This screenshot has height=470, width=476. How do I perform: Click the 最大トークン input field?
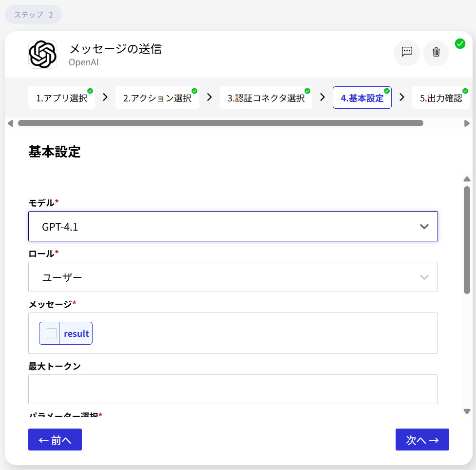pyautogui.click(x=233, y=389)
